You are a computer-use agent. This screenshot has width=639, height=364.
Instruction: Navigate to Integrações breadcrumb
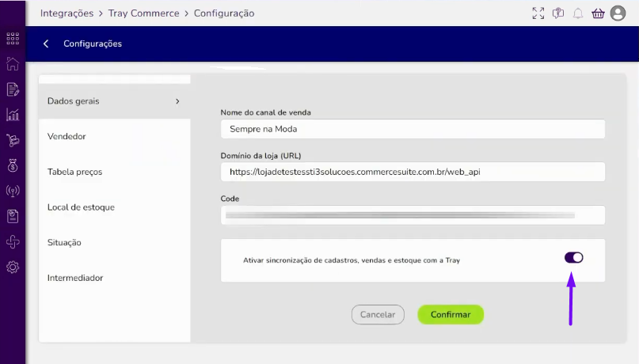click(67, 13)
